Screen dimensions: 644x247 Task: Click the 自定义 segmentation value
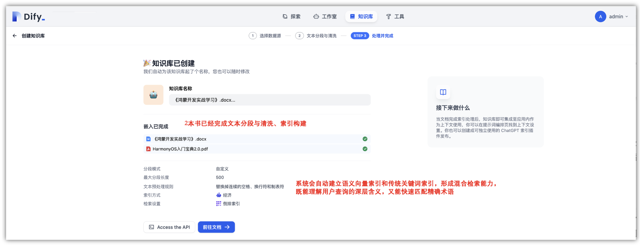click(222, 169)
